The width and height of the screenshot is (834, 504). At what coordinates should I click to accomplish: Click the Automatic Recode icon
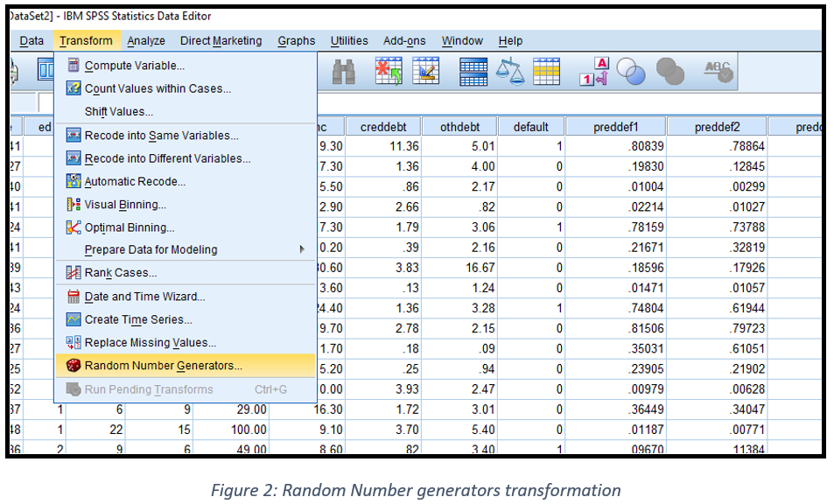[x=74, y=181]
